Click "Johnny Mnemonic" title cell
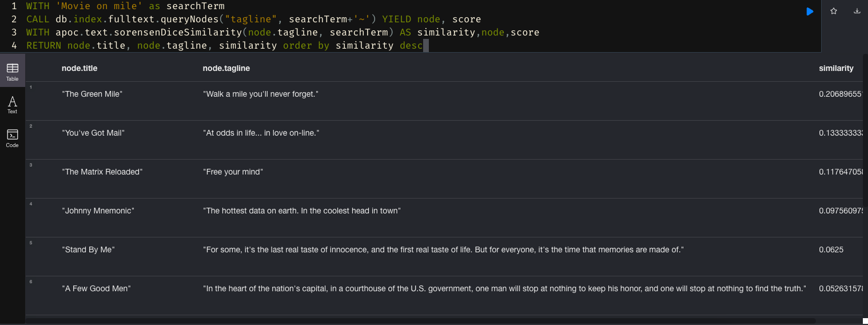 point(98,211)
